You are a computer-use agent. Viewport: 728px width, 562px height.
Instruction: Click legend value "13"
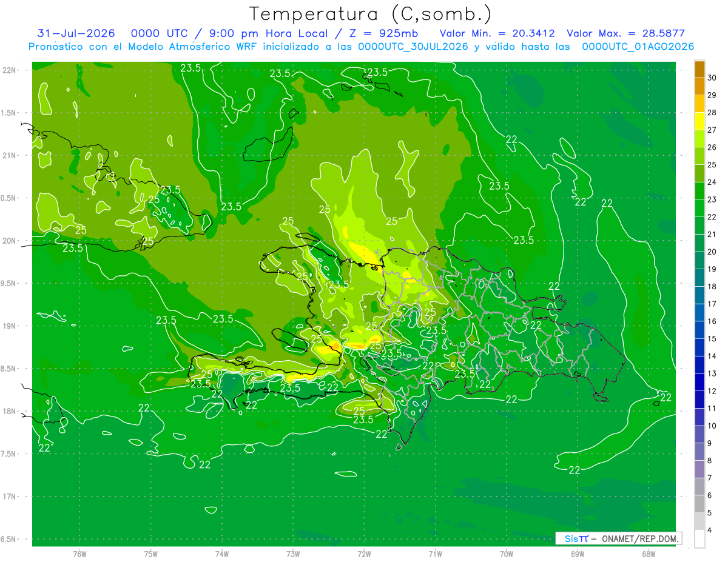pos(712,373)
